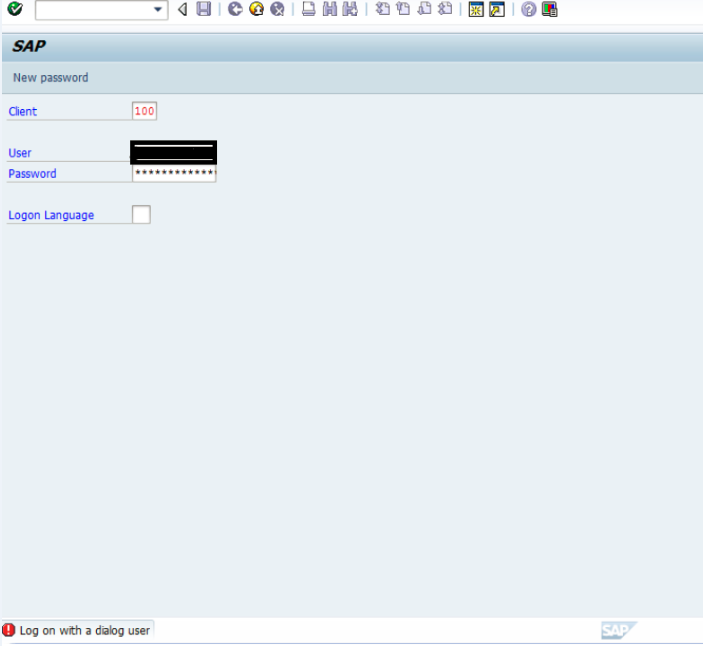703x646 pixels.
Task: Click the masked Password field
Action: pos(174,173)
